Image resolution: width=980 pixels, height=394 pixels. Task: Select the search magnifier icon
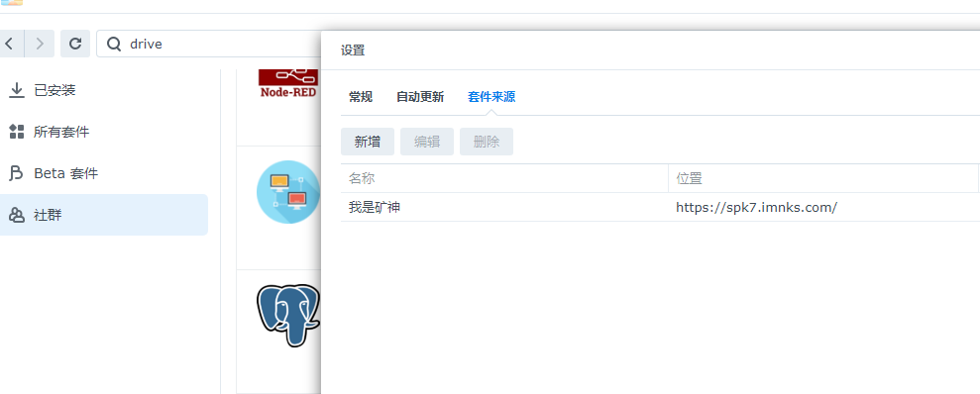click(x=114, y=44)
